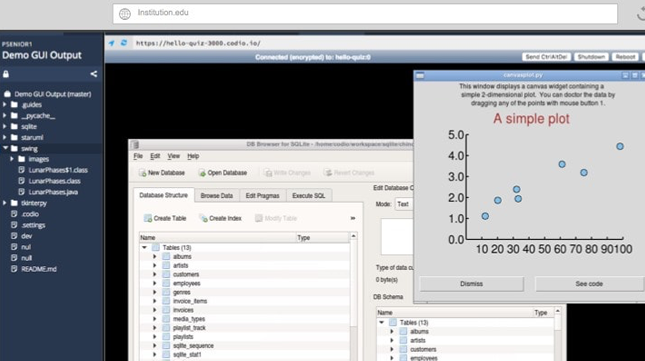Screen dimensions: 645x361
Task: Expand the tkinterpy folder
Action: point(5,203)
